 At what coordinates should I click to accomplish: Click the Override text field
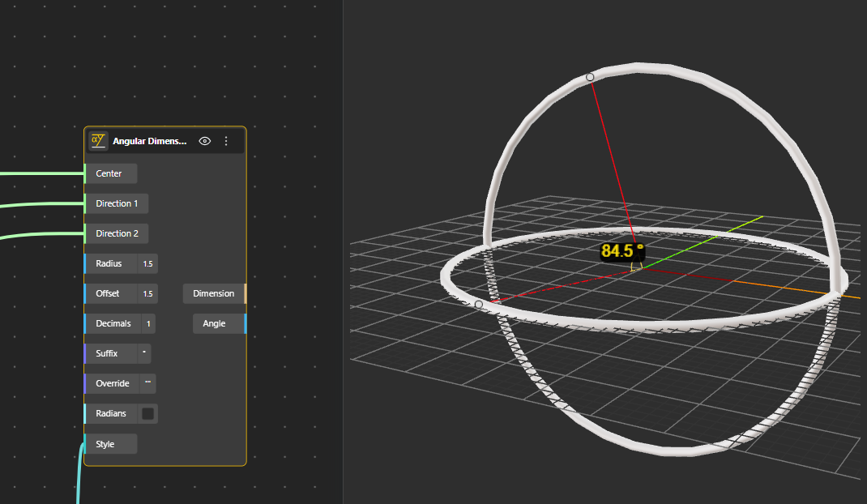click(148, 383)
